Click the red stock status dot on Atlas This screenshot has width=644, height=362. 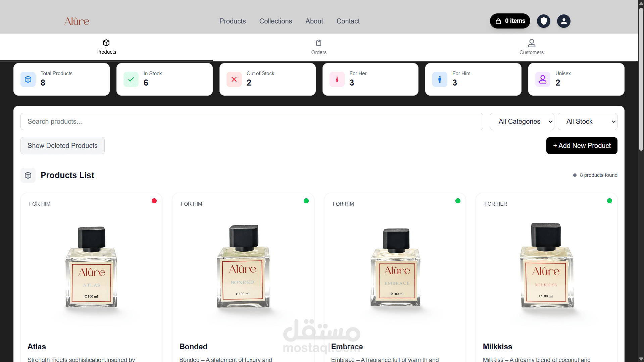click(154, 201)
